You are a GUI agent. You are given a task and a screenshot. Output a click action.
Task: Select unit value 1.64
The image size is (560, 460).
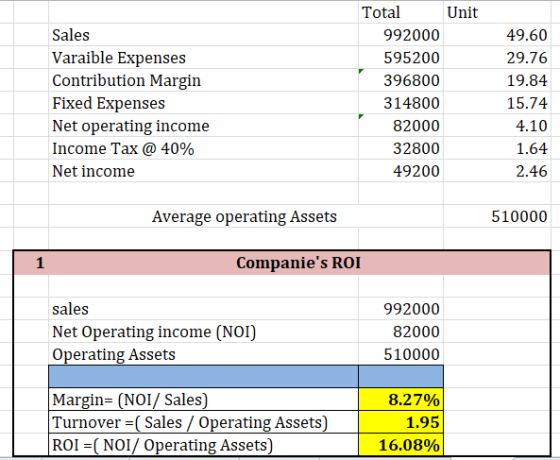497,148
